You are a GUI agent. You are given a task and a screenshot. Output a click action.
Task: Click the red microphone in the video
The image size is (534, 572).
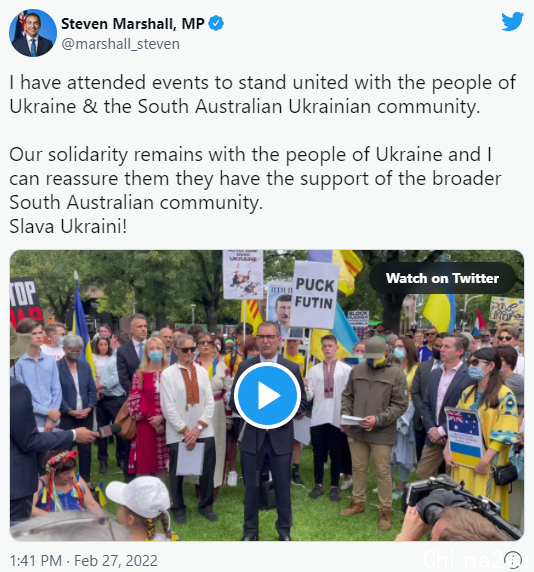tap(108, 430)
